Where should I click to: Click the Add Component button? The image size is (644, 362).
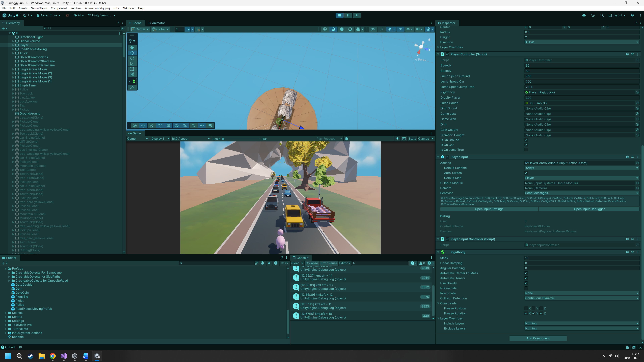pyautogui.click(x=538, y=338)
